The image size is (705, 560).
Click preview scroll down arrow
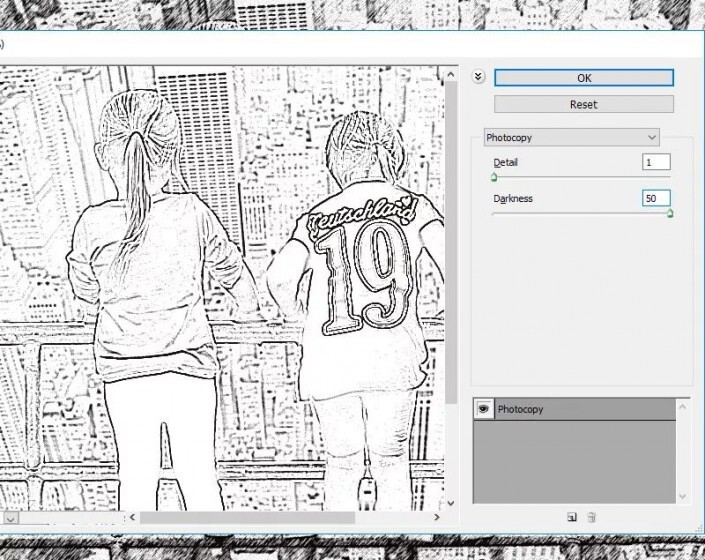[x=451, y=503]
